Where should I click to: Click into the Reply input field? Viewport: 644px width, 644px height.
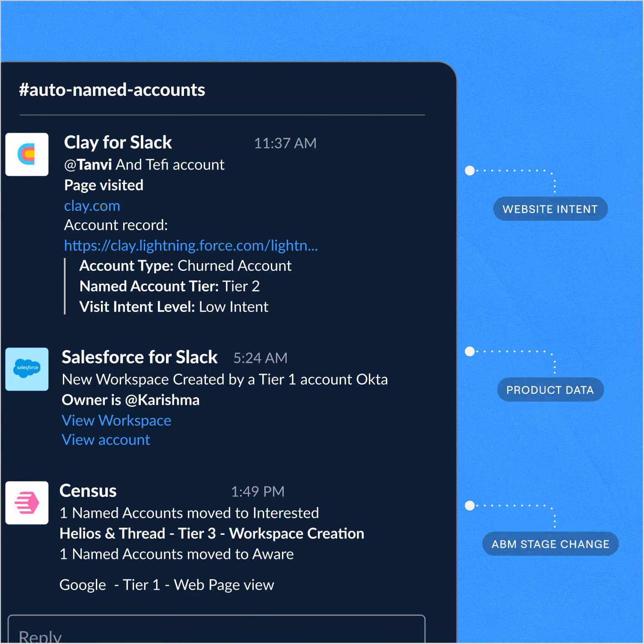coord(217,629)
